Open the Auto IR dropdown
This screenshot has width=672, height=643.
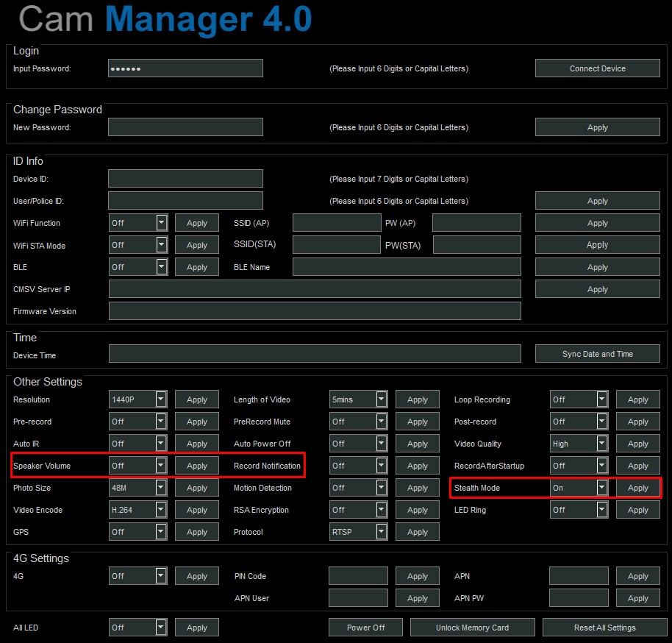138,444
